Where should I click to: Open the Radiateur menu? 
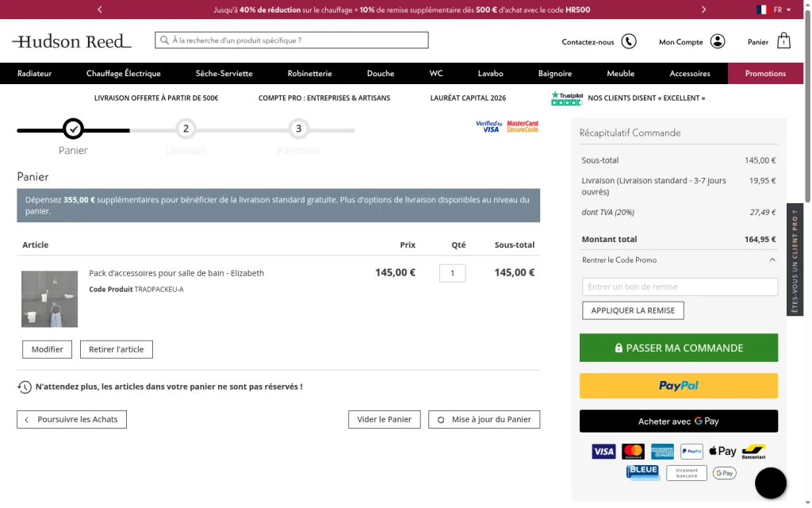35,74
